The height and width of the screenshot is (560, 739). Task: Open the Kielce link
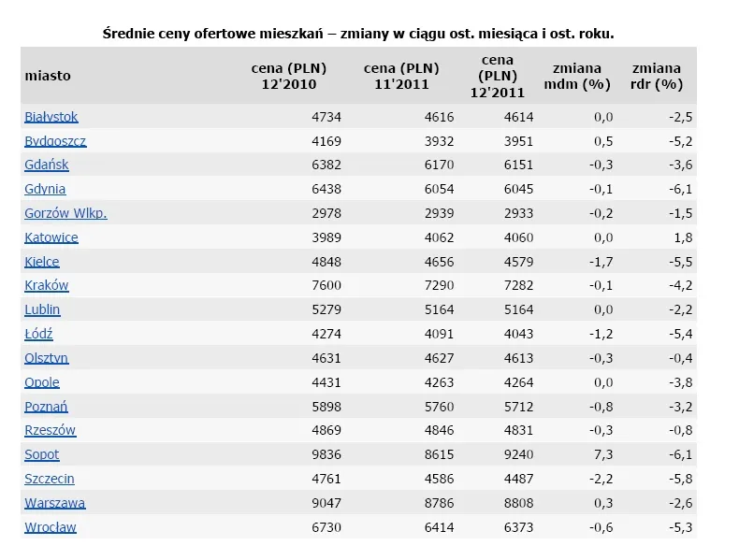point(42,262)
